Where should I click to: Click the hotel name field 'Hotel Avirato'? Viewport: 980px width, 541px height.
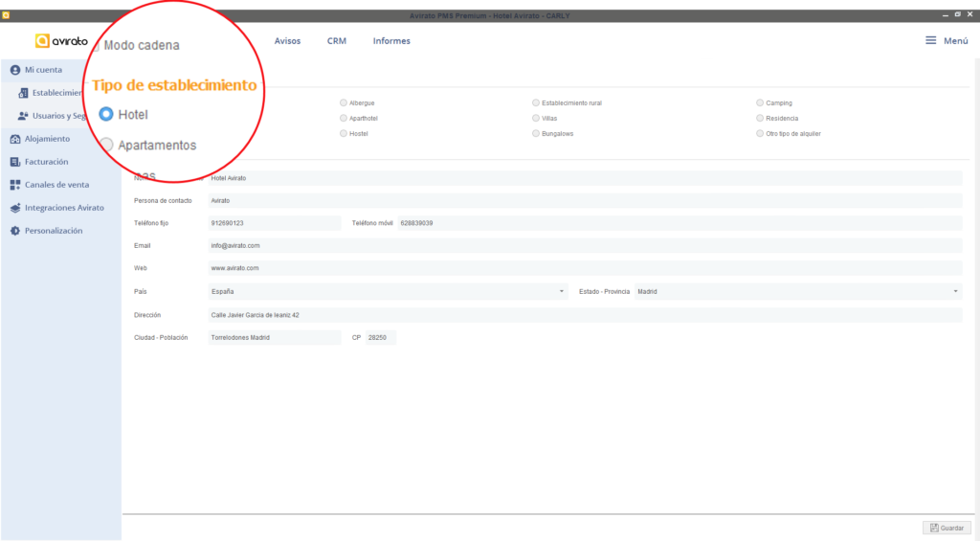585,178
